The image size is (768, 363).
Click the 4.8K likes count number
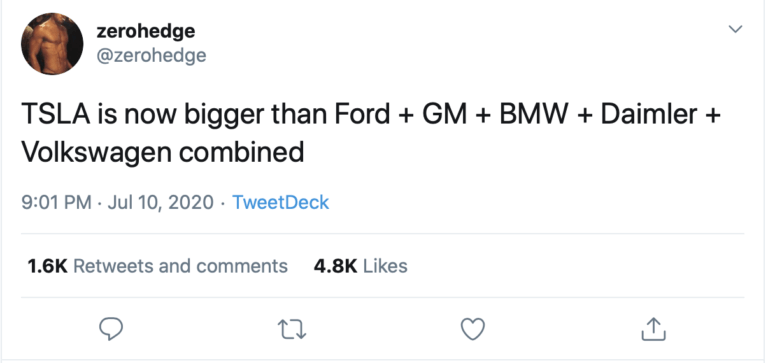click(335, 266)
